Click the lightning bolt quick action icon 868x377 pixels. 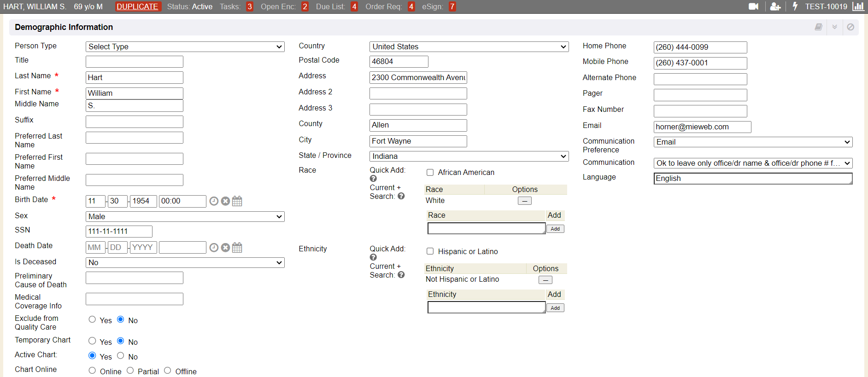795,6
